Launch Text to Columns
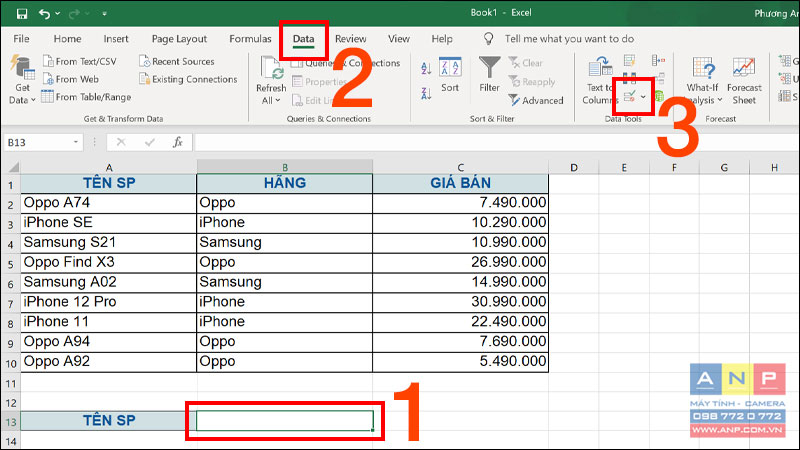This screenshot has height=450, width=800. [x=599, y=81]
